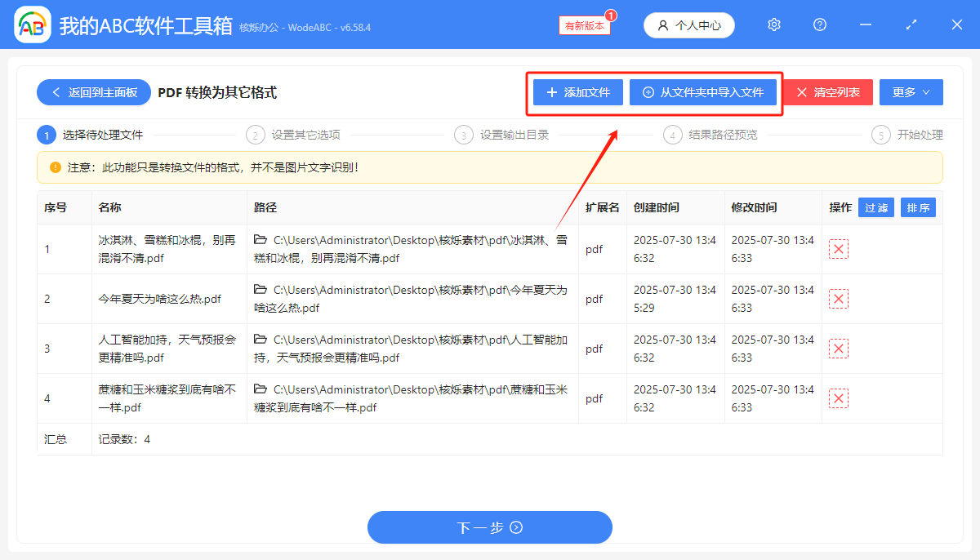Viewport: 980px width, 560px height.
Task: Open the settings gear icon
Action: click(773, 24)
